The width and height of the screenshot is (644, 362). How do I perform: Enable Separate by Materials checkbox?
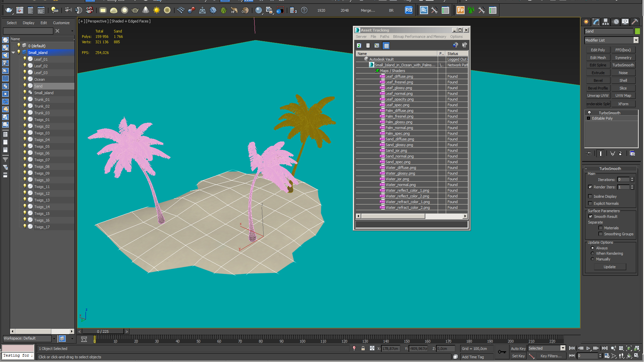(600, 228)
